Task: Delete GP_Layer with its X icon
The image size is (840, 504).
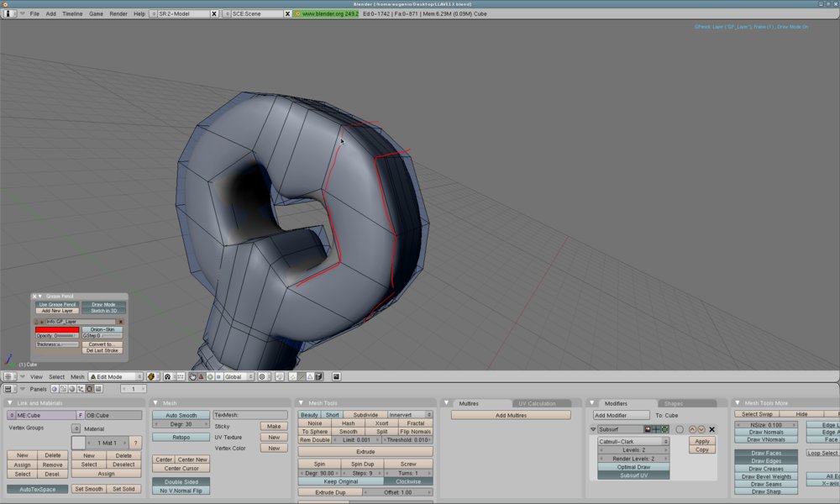Action: [x=121, y=322]
